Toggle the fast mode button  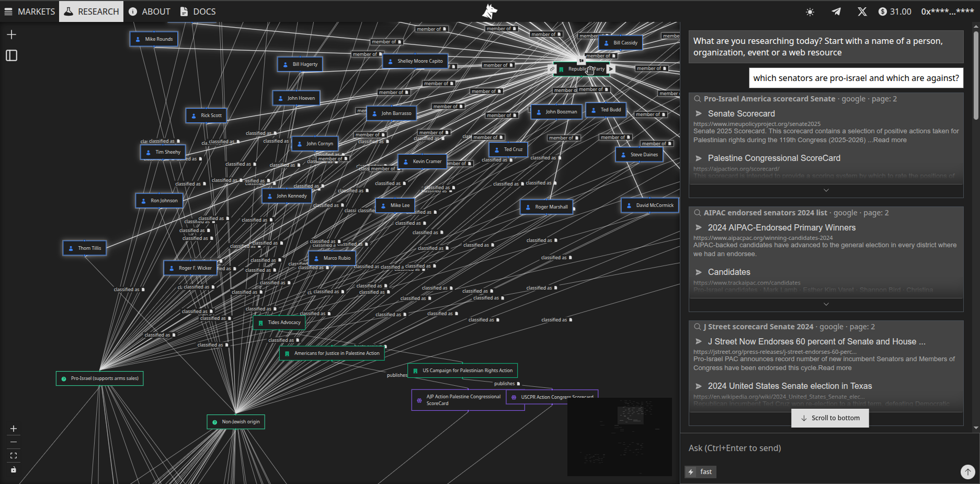[x=700, y=472]
